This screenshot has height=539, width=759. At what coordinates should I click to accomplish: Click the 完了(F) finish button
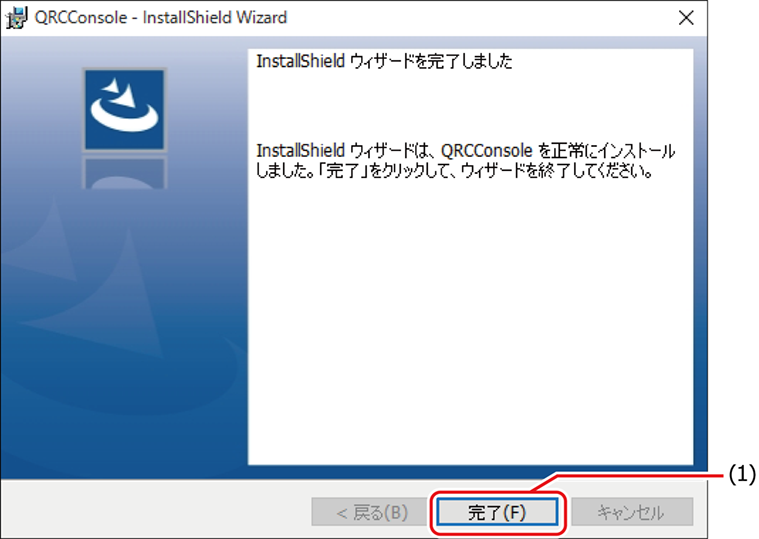tap(497, 512)
